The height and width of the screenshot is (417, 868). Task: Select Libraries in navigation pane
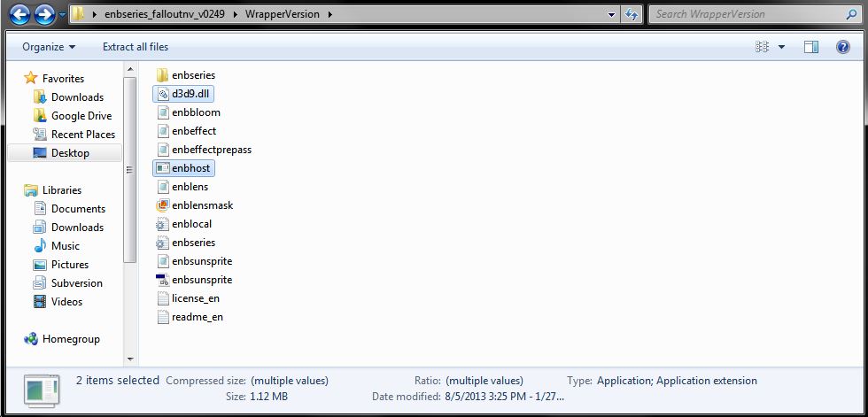click(x=61, y=189)
